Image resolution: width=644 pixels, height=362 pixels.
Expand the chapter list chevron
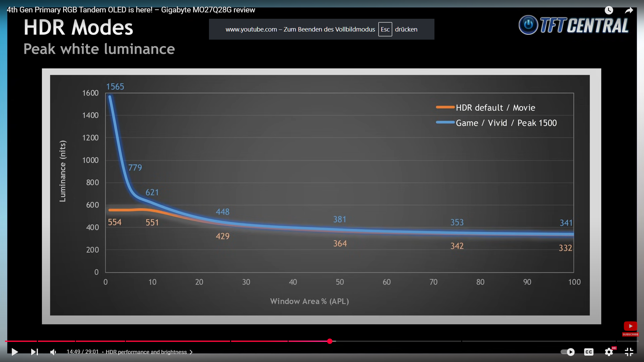191,352
